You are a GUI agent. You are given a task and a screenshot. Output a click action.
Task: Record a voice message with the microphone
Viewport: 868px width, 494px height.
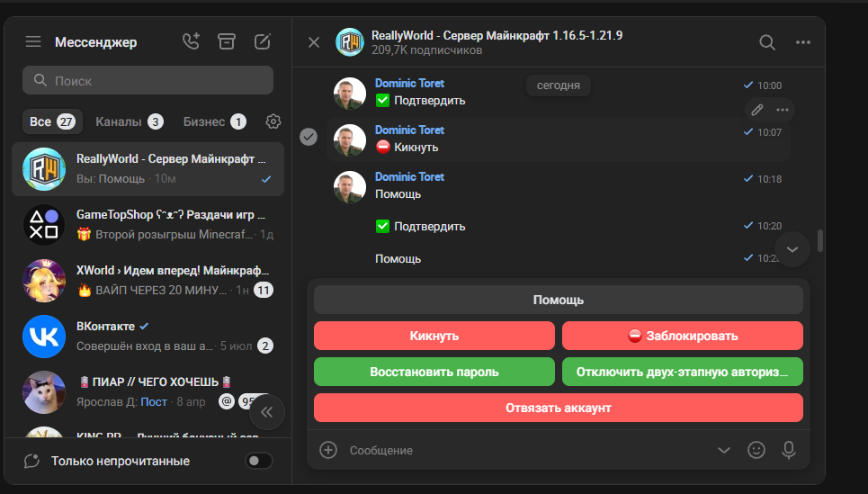[789, 450]
